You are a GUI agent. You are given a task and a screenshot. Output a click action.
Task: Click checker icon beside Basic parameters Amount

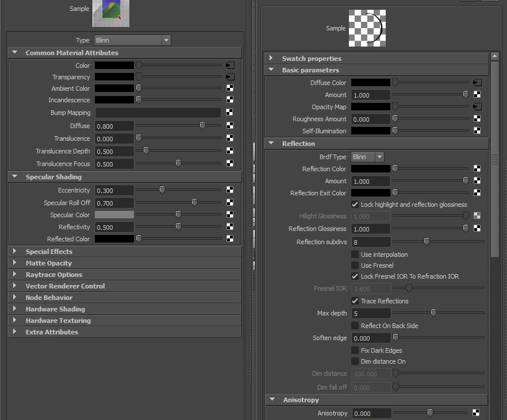pos(477,94)
